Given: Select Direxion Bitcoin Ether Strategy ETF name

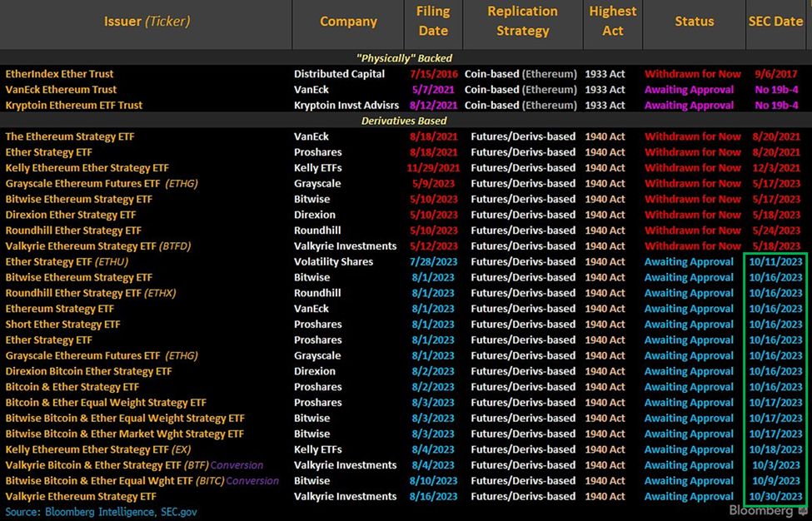Looking at the screenshot, I should (88, 371).
